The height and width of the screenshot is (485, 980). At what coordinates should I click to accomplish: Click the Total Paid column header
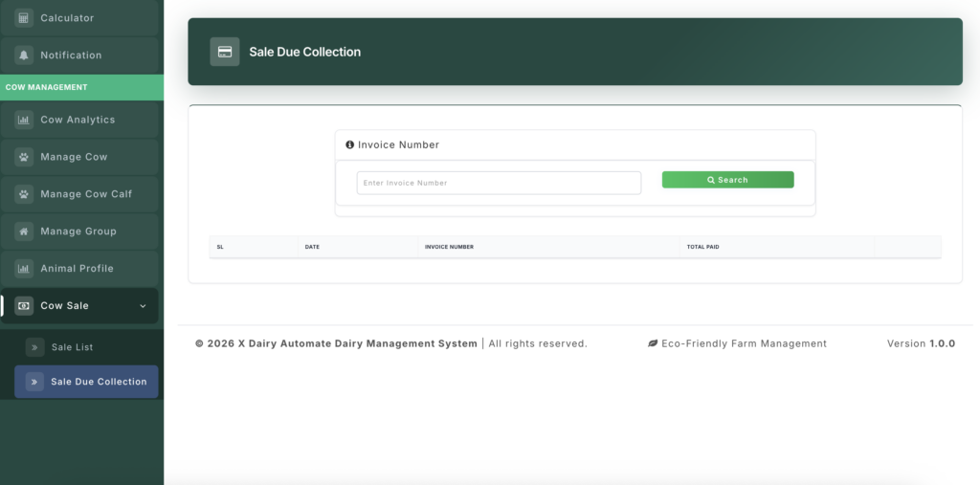click(702, 247)
